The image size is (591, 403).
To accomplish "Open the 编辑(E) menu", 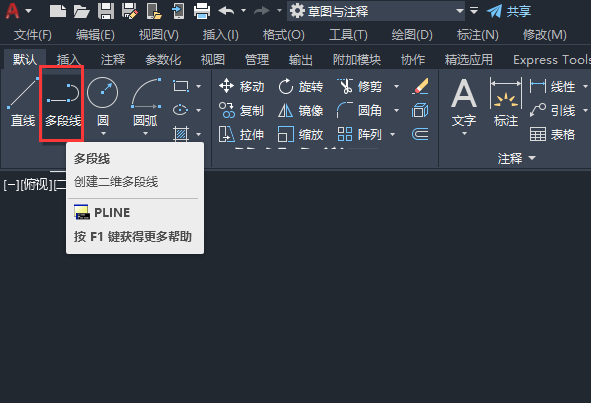I will 95,35.
